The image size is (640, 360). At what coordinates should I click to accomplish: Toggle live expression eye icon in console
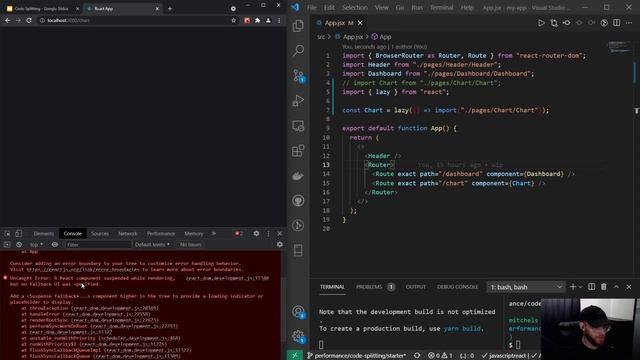pyautogui.click(x=55, y=244)
